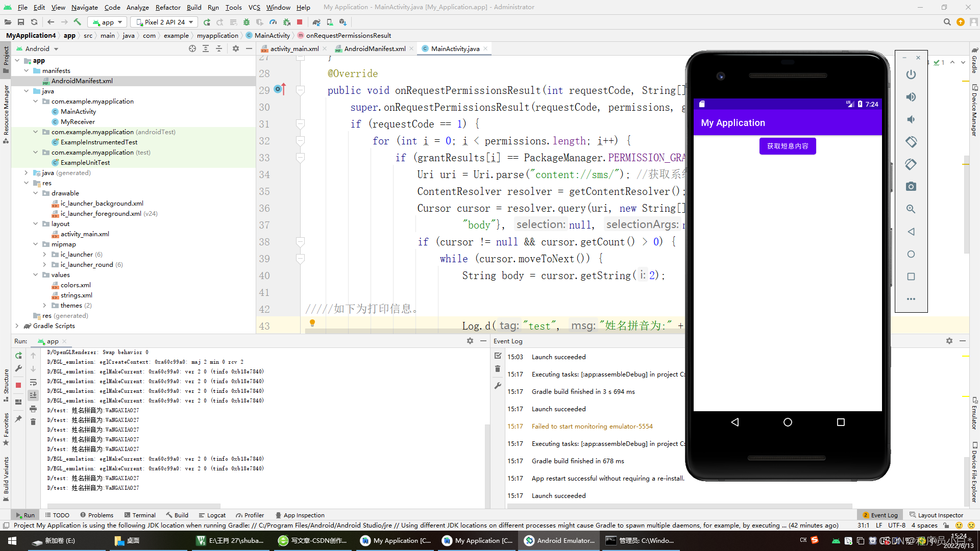Open the Pixel 2 API 24 device dropdown
Viewport: 980px width, 551px height.
point(164,22)
